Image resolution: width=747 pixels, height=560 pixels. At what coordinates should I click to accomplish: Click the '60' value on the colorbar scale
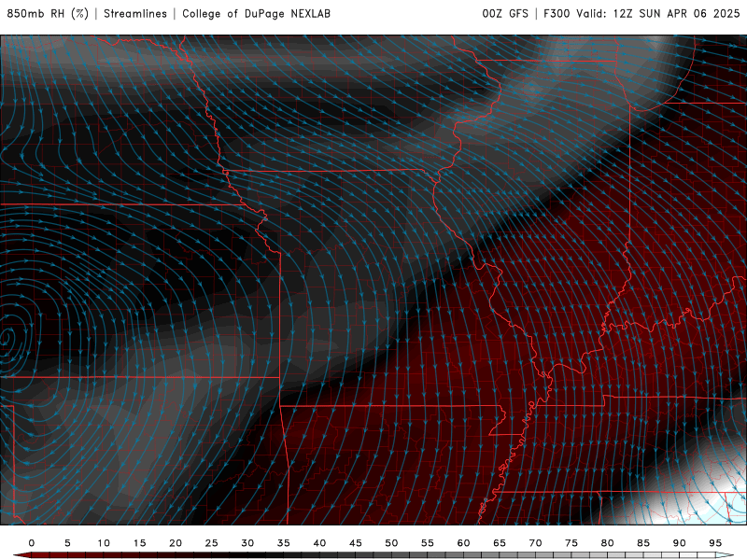(x=463, y=543)
